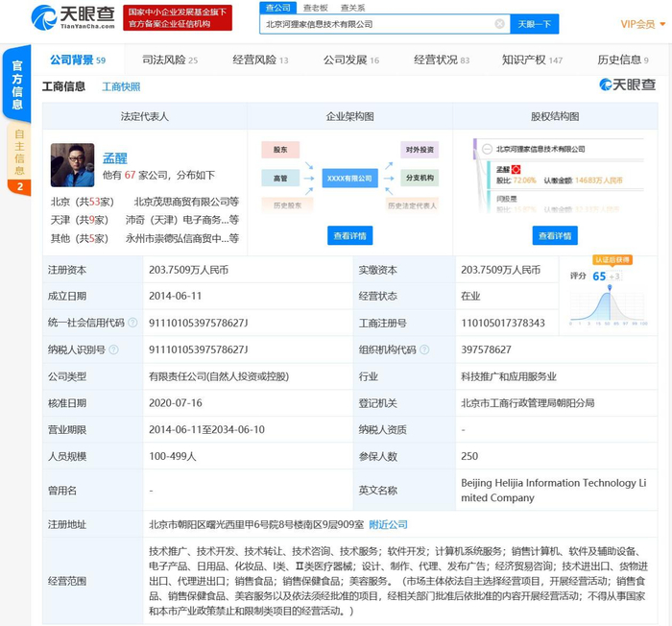Click the 历史法定代表人 box in diagram
Screen dimensions: 672x626
(412, 205)
